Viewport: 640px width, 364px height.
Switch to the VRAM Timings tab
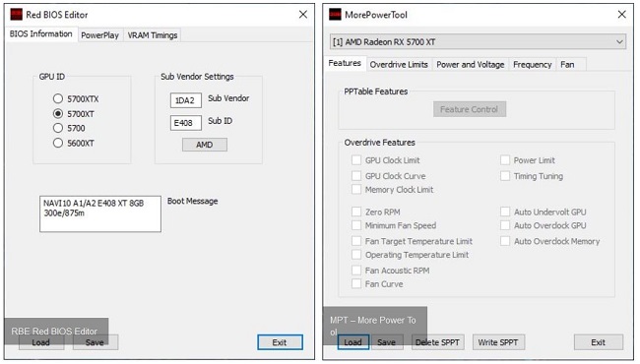tap(153, 35)
